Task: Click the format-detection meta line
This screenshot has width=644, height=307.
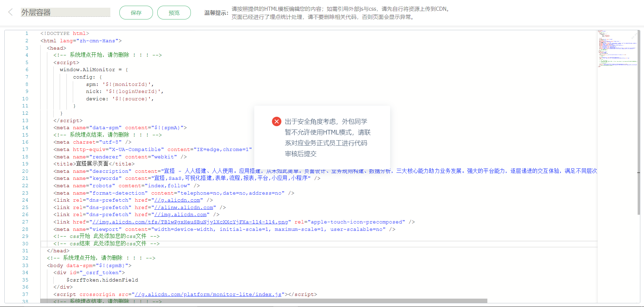Action: [x=174, y=193]
